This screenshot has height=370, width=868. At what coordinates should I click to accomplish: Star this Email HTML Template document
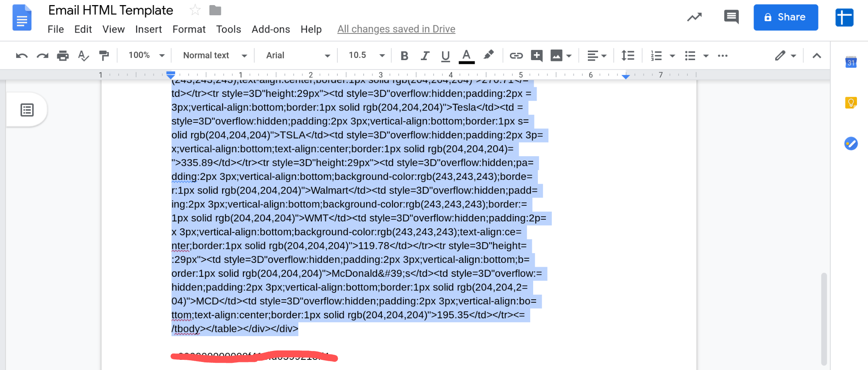pos(195,10)
